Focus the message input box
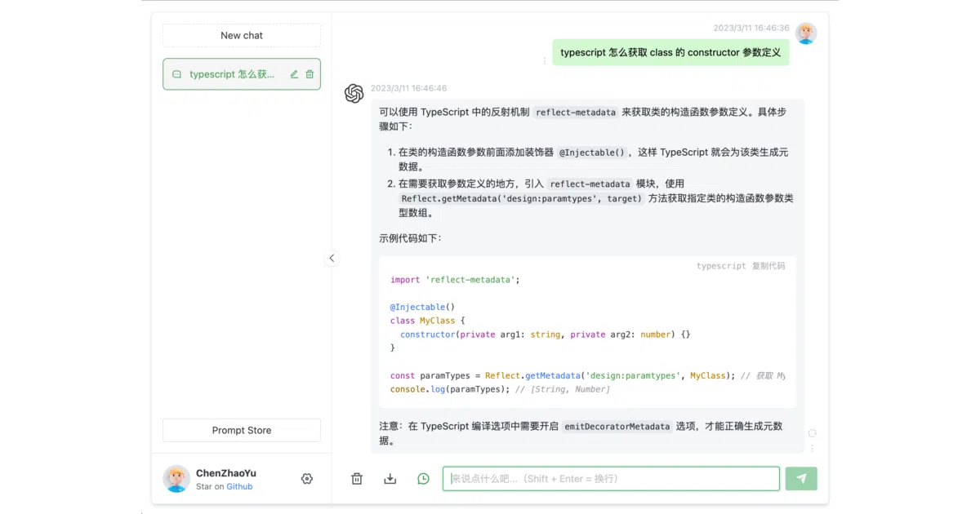 611,479
